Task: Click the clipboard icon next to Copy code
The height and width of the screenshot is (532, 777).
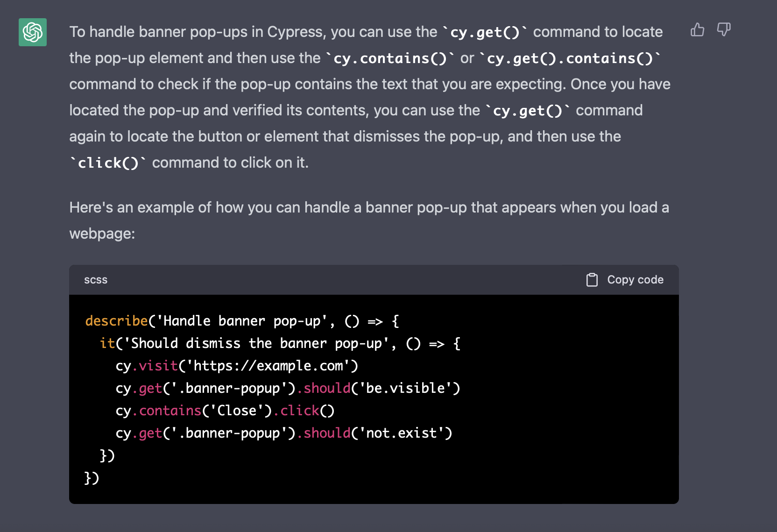Action: [x=592, y=279]
